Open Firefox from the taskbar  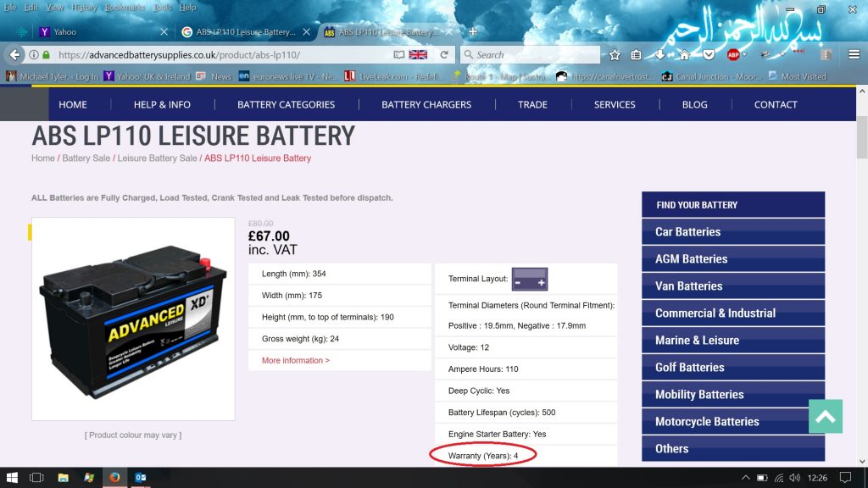click(x=114, y=477)
